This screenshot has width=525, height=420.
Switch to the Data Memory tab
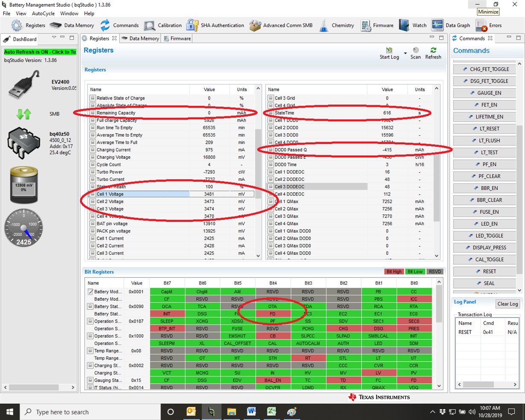tap(140, 38)
